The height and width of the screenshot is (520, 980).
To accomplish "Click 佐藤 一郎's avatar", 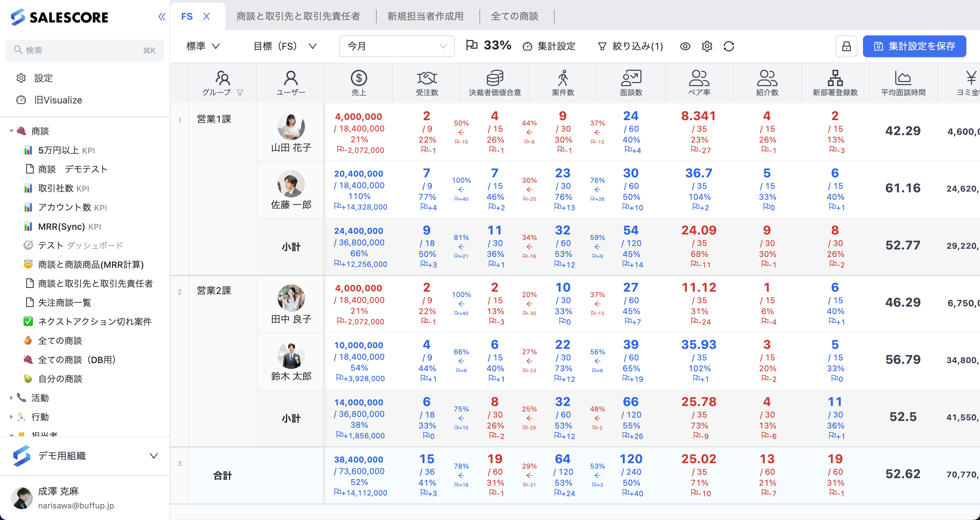I will [291, 184].
